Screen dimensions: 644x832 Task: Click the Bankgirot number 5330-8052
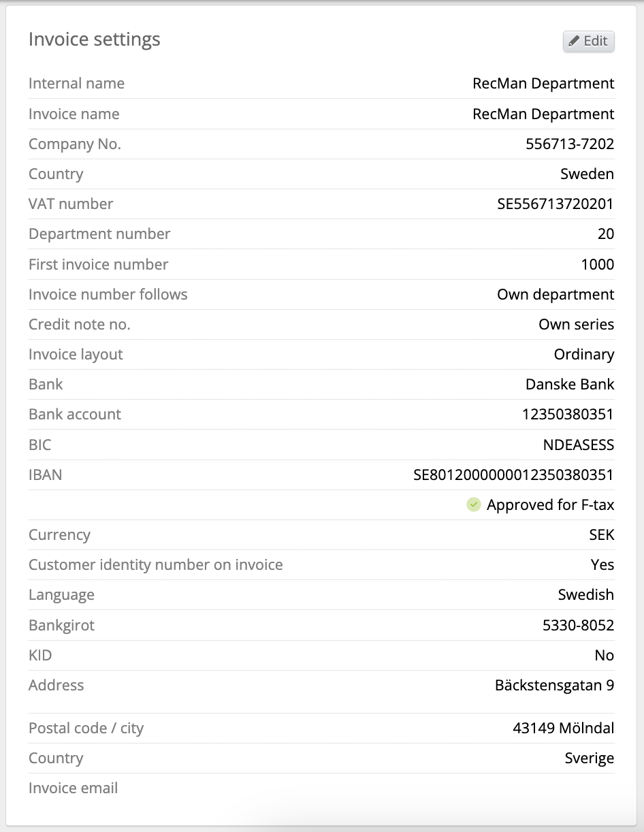[x=578, y=626]
